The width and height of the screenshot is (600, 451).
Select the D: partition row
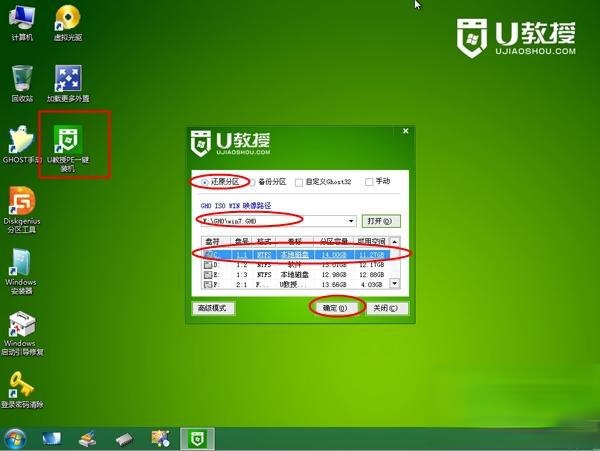(296, 265)
